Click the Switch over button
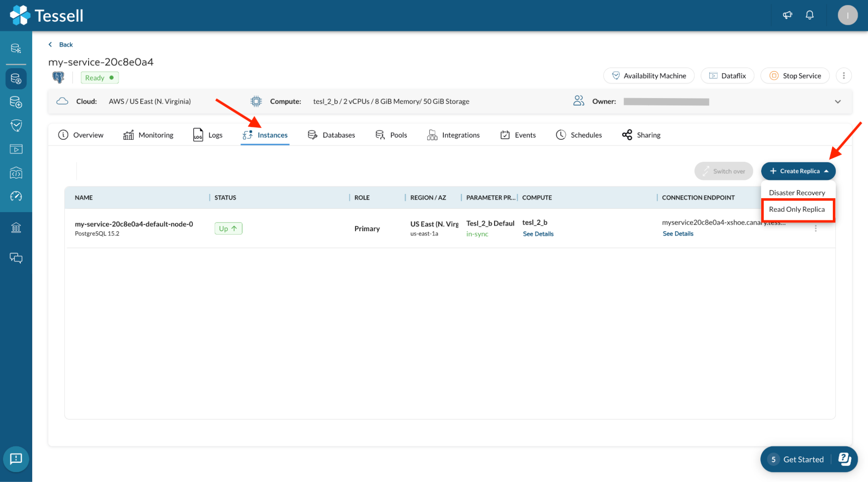The image size is (868, 482). tap(723, 171)
